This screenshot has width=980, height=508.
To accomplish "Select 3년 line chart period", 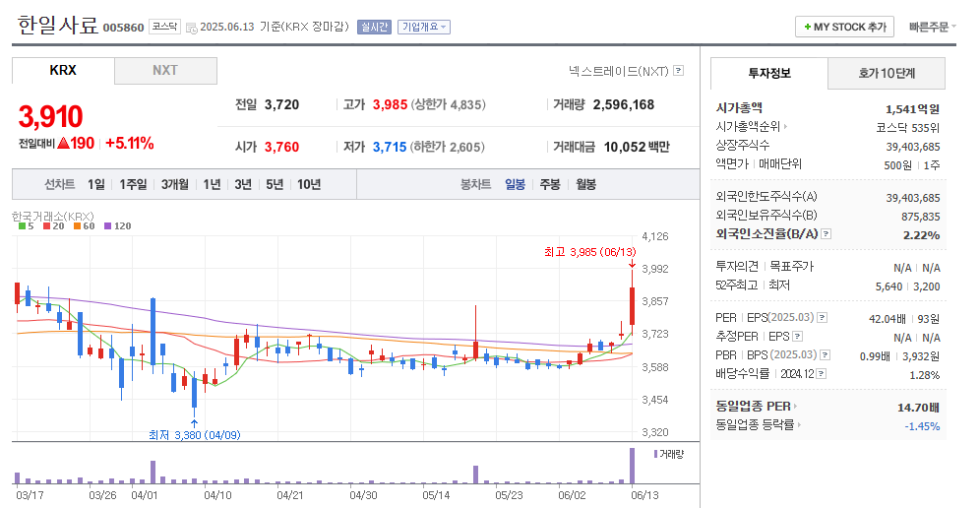I will pos(243,184).
